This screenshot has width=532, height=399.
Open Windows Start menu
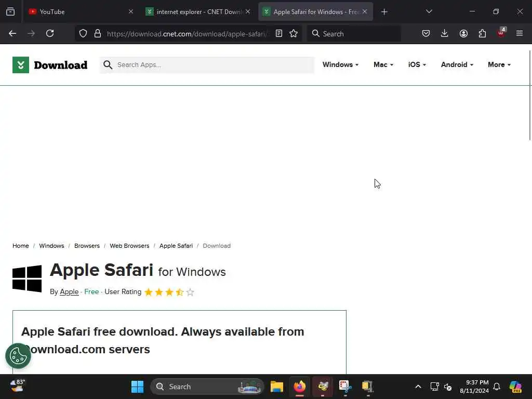point(137,387)
